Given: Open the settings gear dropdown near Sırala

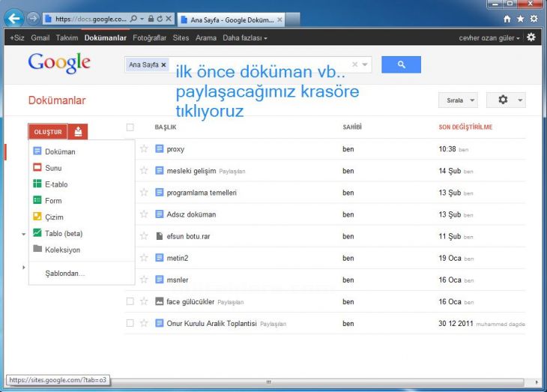Looking at the screenshot, I should pos(506,100).
